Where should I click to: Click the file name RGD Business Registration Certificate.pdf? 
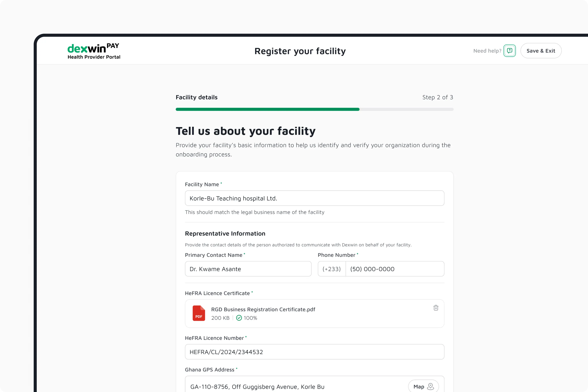pyautogui.click(x=263, y=309)
